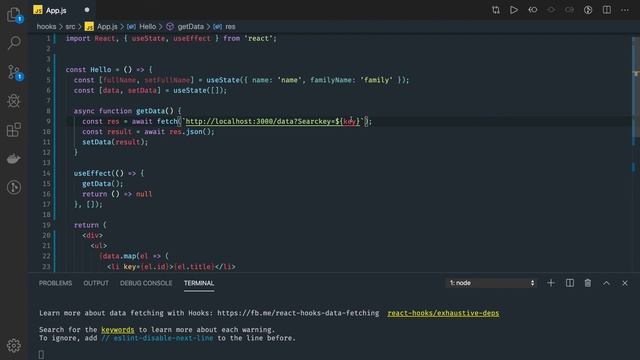
Task: Click 'getData' in the function declaration line
Action: click(x=152, y=111)
